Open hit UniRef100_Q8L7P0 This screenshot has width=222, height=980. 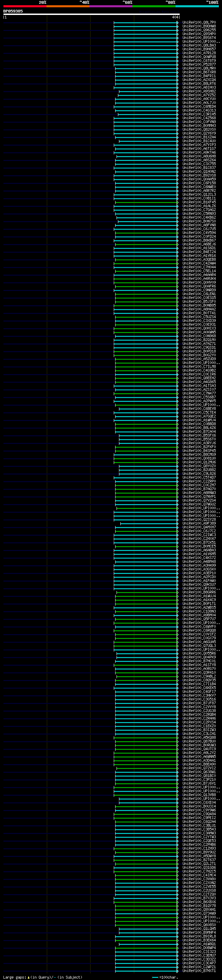click(x=199, y=23)
